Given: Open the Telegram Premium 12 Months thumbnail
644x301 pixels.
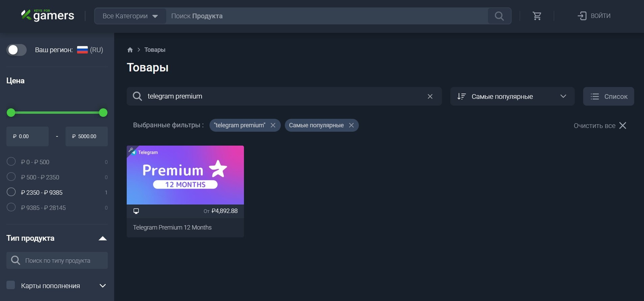Looking at the screenshot, I should [185, 175].
